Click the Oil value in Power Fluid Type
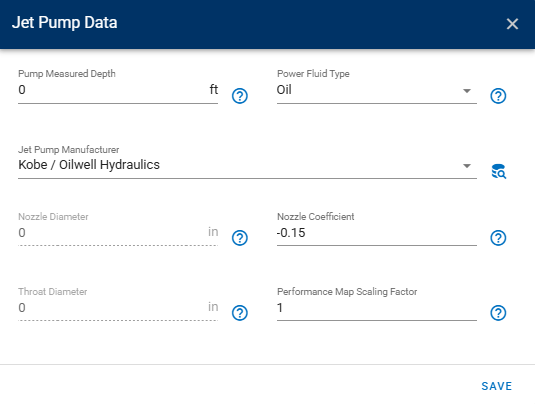This screenshot has width=535, height=404. pyautogui.click(x=284, y=90)
